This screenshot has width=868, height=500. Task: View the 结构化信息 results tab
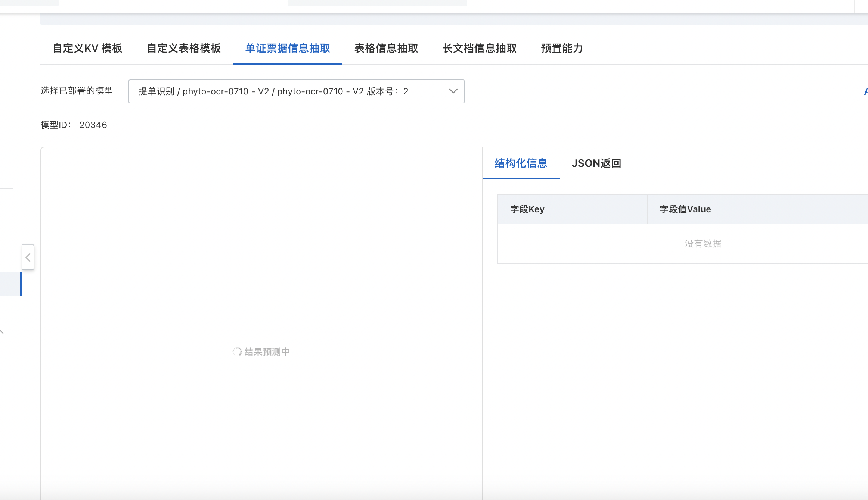coord(521,163)
